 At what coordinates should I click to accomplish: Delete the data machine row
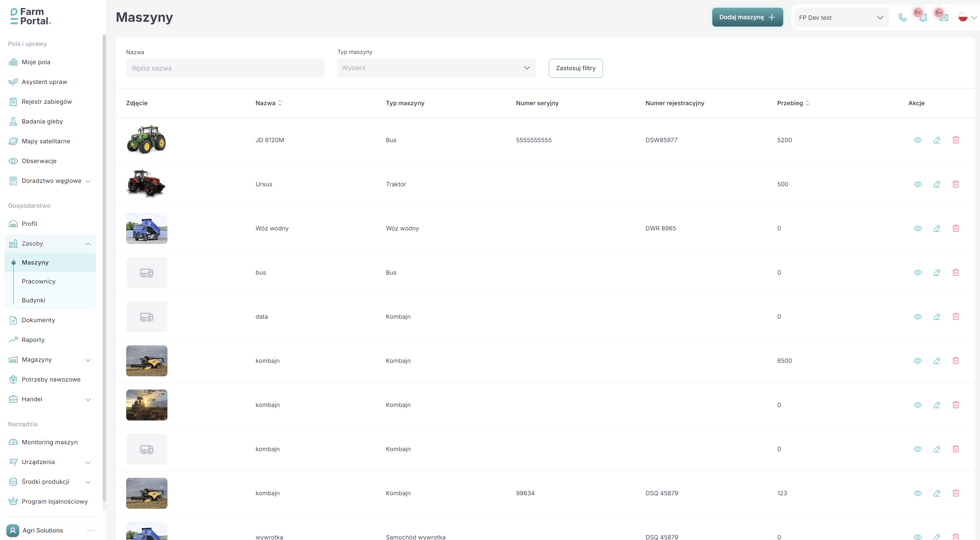956,316
